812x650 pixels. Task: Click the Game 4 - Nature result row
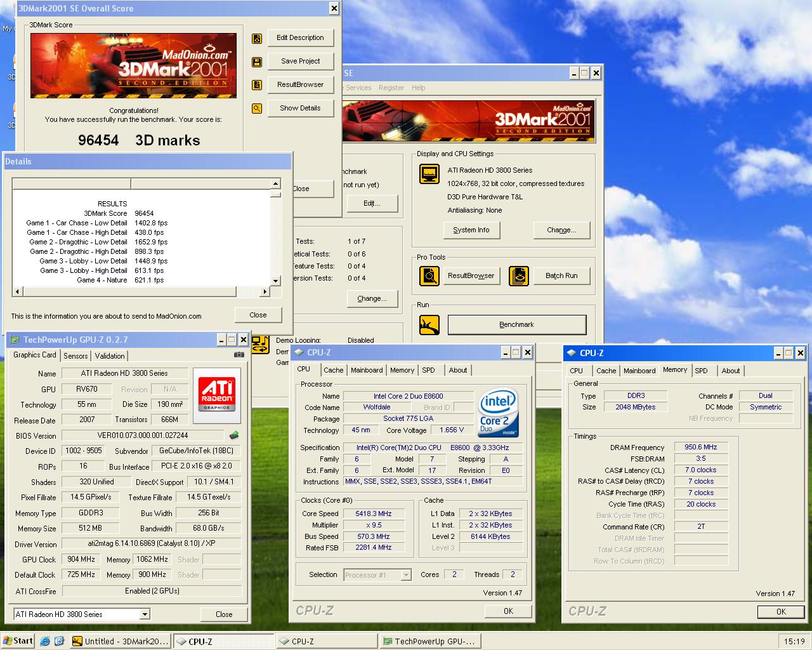(x=120, y=280)
